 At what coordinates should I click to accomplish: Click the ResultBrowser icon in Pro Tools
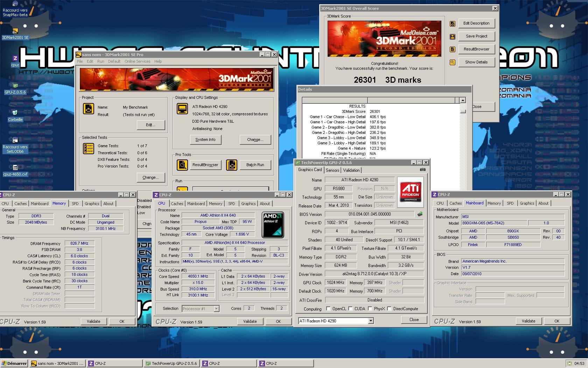tap(182, 165)
